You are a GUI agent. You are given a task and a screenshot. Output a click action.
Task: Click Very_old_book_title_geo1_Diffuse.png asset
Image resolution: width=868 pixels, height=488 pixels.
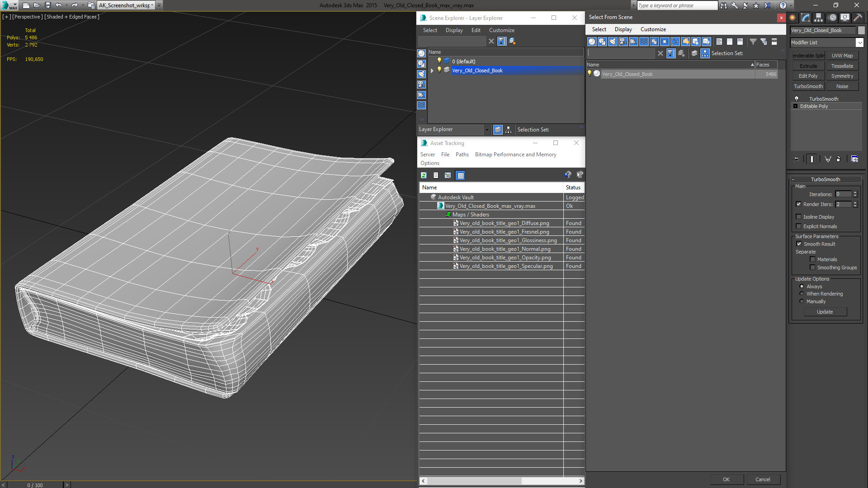pos(503,223)
